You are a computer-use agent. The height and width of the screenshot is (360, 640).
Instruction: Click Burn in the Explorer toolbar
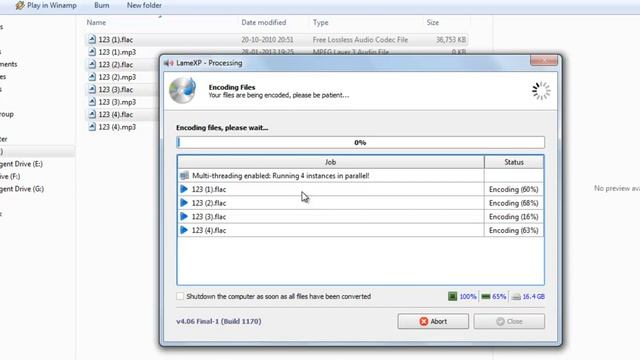tap(102, 6)
